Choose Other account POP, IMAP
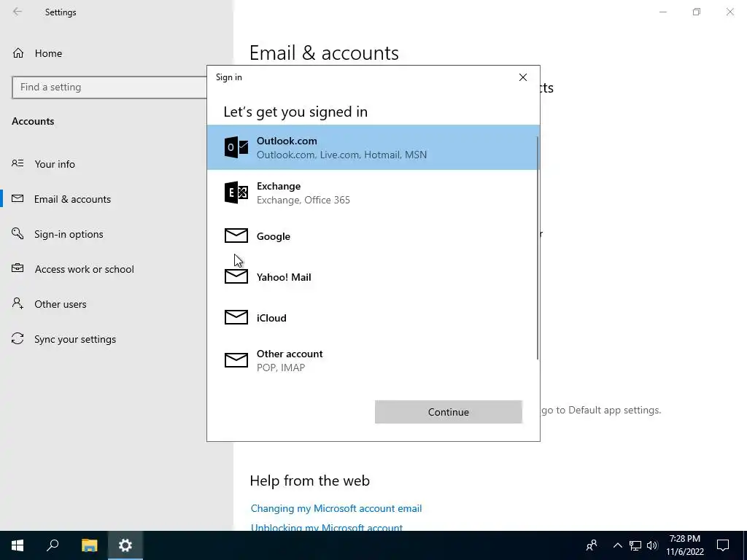 pos(372,360)
